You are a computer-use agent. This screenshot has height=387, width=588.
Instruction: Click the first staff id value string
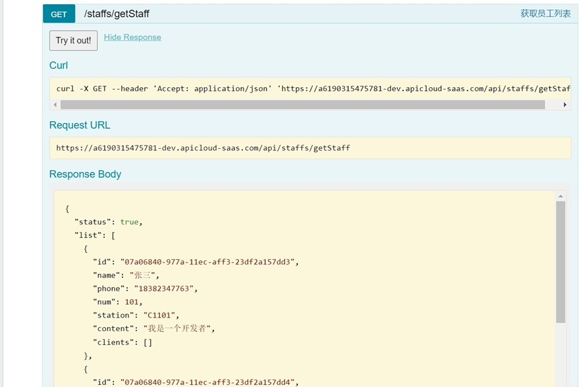[x=207, y=262]
